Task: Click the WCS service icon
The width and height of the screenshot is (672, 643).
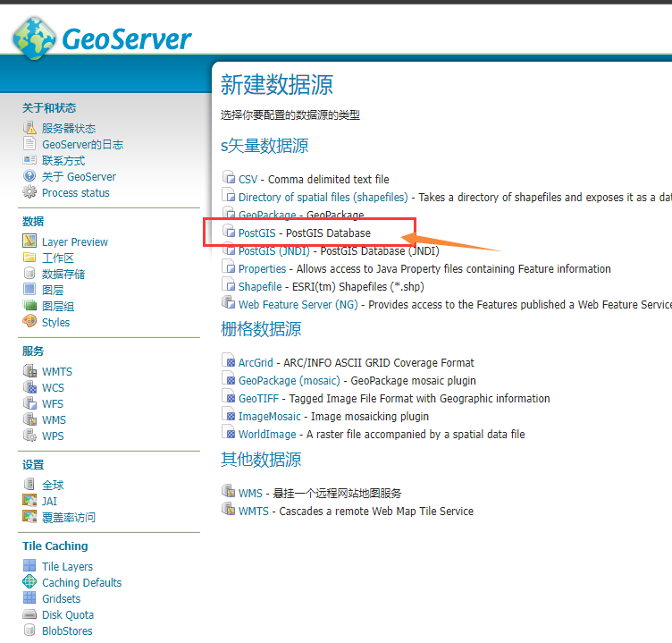Action: click(x=29, y=387)
